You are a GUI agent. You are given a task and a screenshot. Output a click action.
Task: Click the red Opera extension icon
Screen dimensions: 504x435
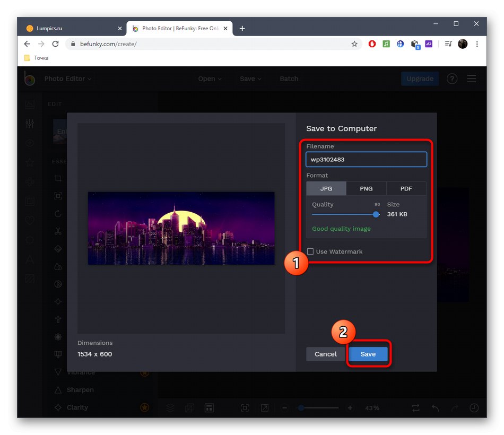[372, 44]
